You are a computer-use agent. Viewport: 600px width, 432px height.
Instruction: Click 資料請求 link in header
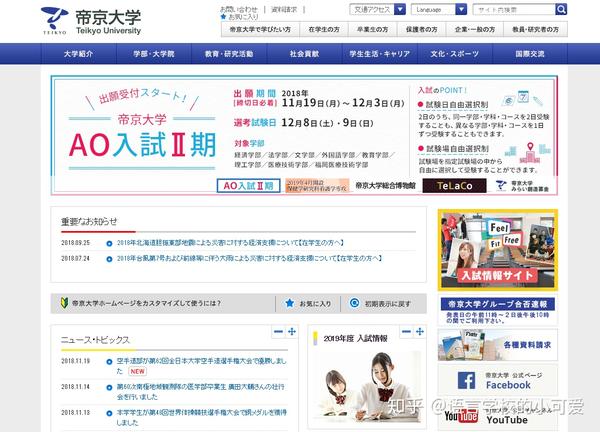click(x=284, y=9)
